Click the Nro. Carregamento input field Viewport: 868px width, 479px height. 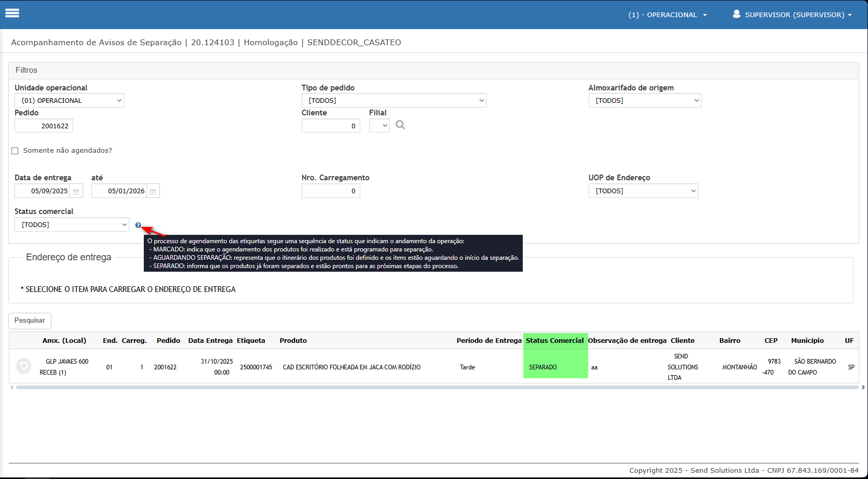[331, 191]
